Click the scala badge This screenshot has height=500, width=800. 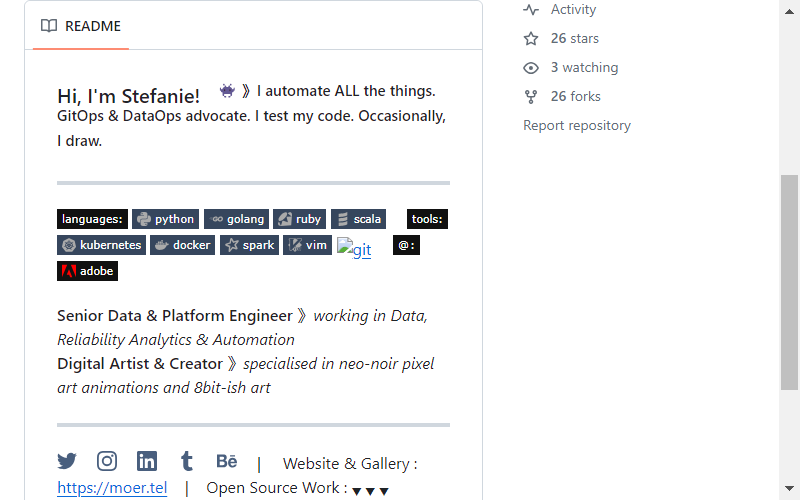point(359,219)
